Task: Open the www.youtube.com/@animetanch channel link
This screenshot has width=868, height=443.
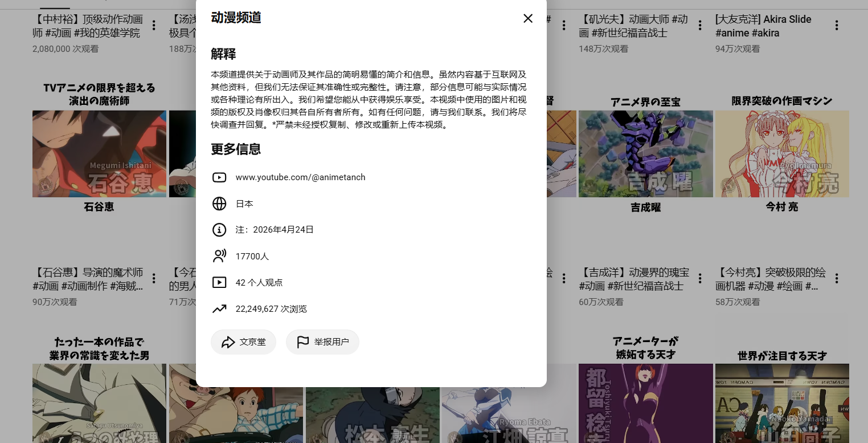Action: tap(300, 177)
